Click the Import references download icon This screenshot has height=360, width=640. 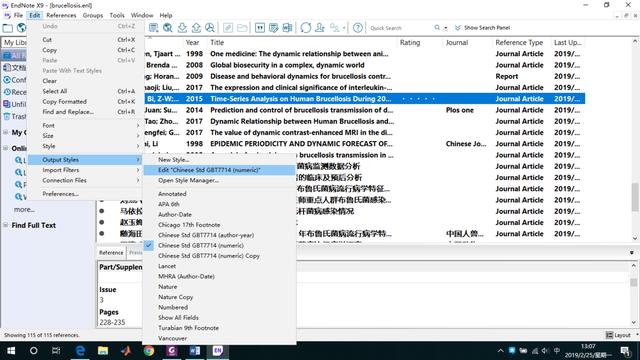pyautogui.click(x=182, y=28)
